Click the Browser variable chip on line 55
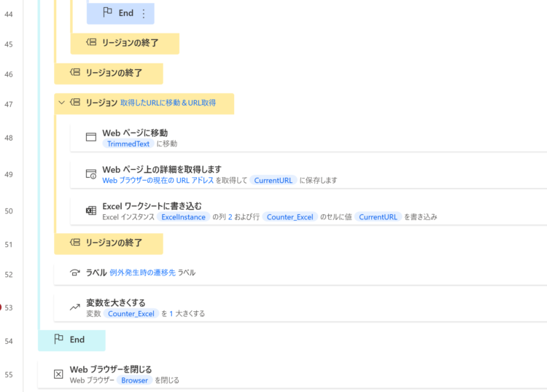Viewport: 547px width, 392px height. point(135,380)
